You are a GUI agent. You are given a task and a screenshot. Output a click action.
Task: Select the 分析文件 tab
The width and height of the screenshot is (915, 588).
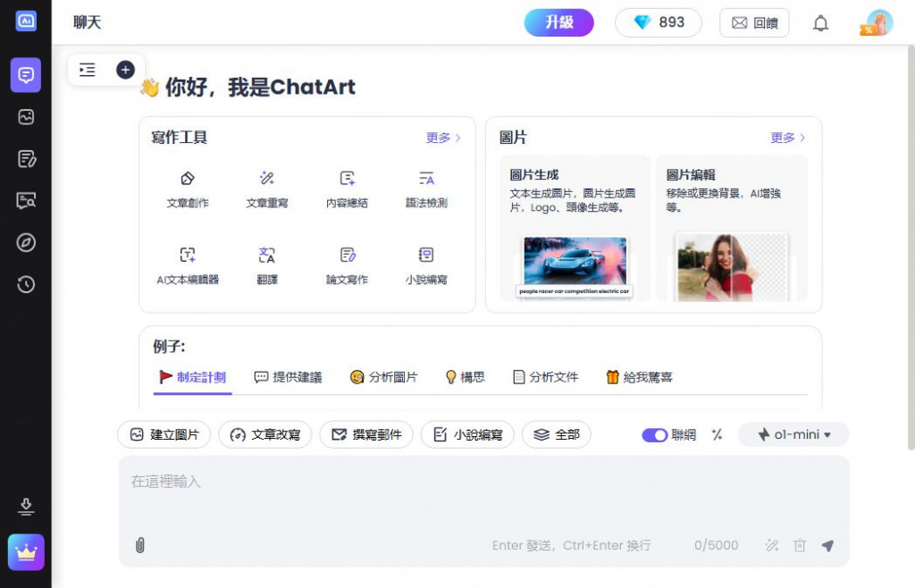(545, 377)
